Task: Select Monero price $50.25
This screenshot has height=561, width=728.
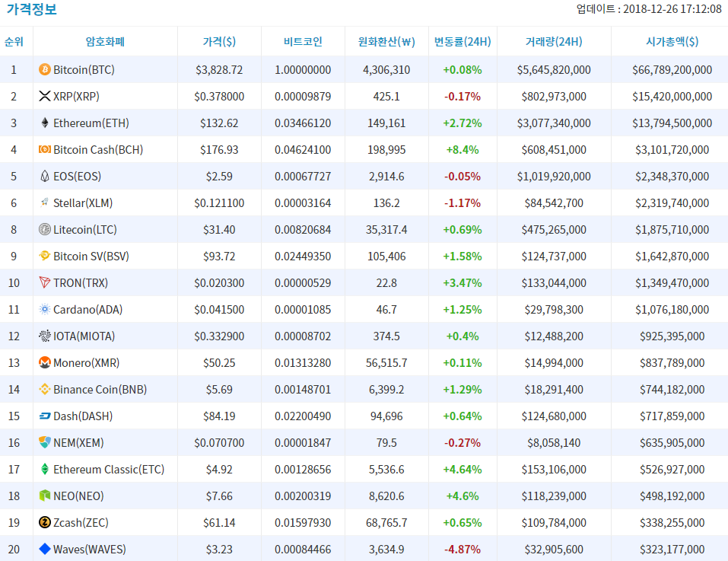Action: [219, 362]
